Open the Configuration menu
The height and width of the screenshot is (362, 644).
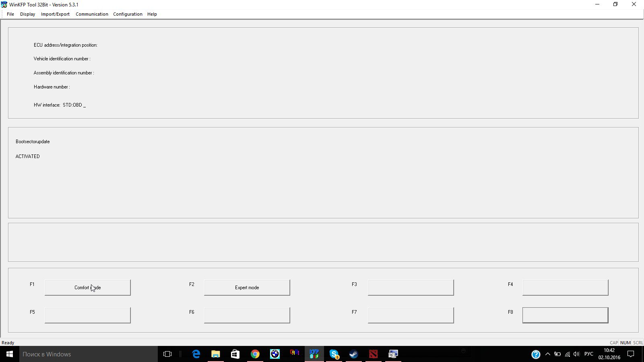point(128,14)
